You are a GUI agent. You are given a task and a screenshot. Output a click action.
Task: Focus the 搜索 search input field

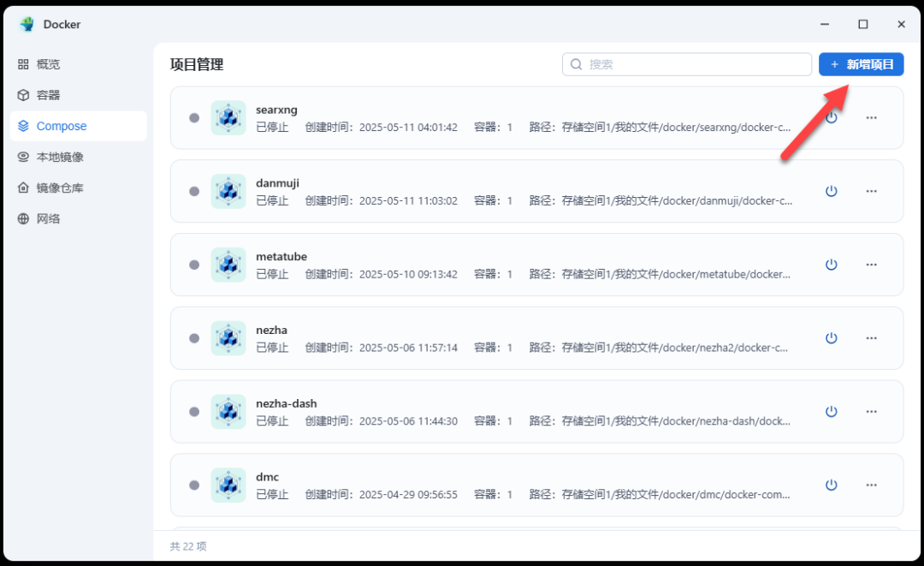pyautogui.click(x=686, y=64)
